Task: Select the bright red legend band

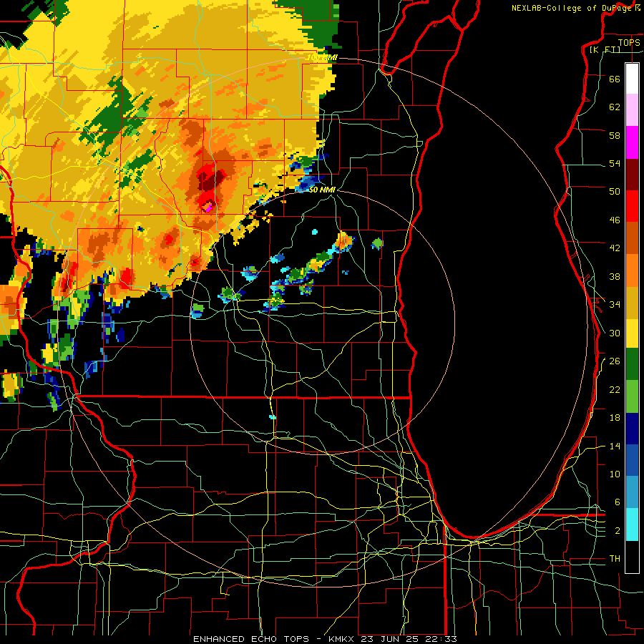Action: click(632, 206)
